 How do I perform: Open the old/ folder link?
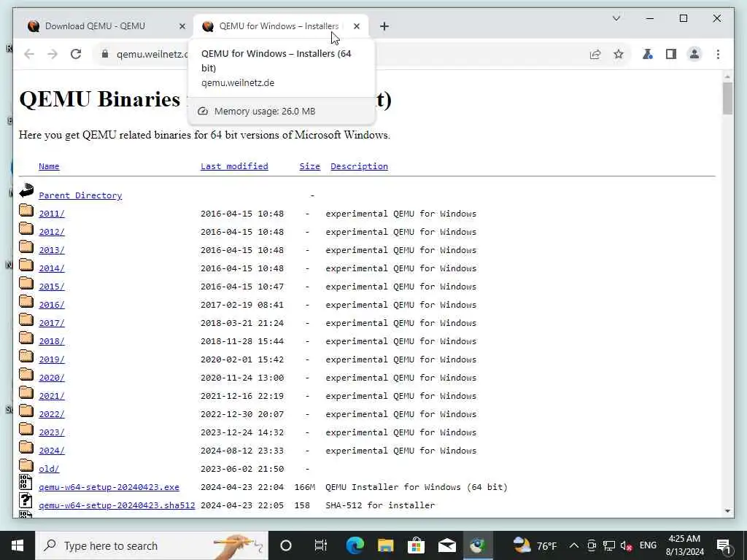click(x=49, y=469)
